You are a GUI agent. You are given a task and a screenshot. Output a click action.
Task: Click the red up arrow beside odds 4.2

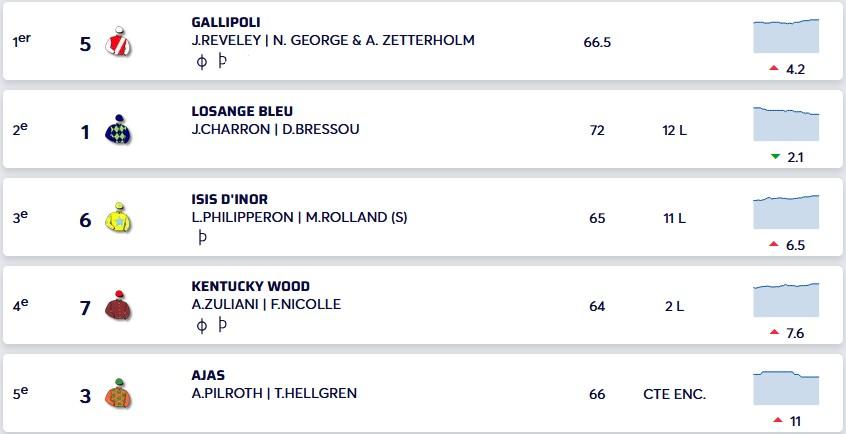click(x=773, y=69)
